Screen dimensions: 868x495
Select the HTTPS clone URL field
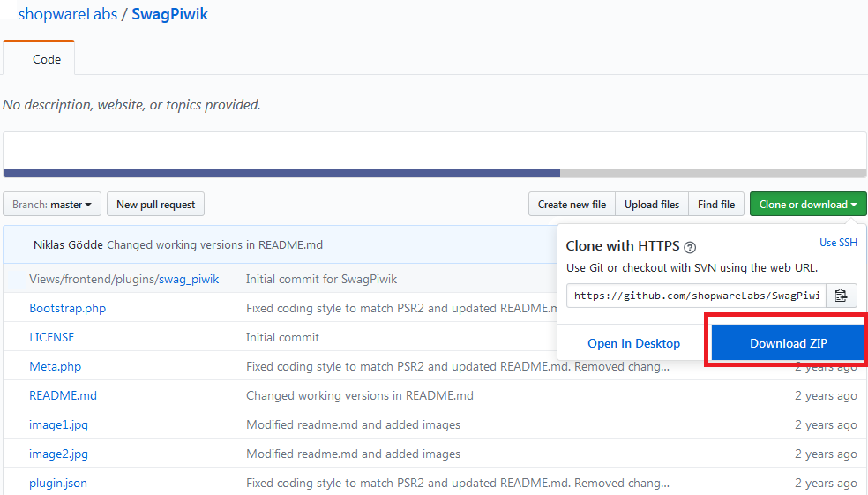[696, 296]
